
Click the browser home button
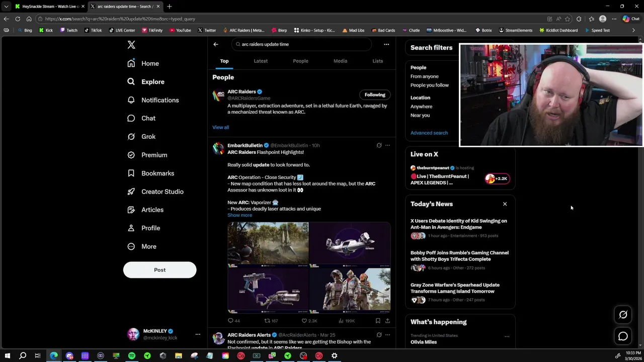pos(29,19)
